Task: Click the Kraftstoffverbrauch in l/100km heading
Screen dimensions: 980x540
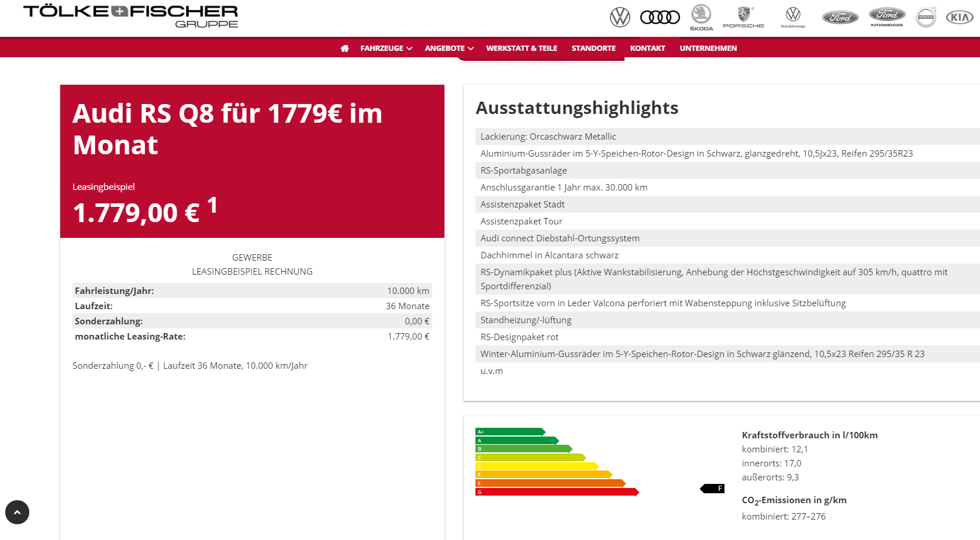Action: 810,435
